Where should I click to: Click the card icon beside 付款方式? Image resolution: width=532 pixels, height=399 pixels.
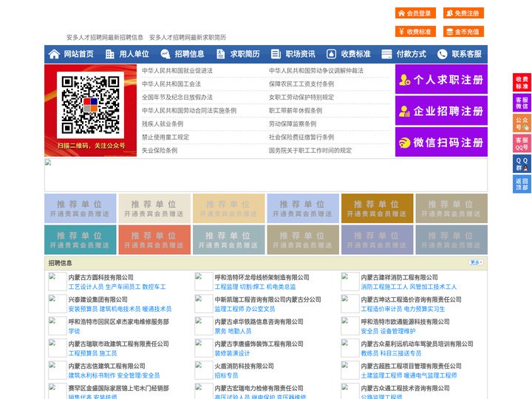tap(386, 54)
